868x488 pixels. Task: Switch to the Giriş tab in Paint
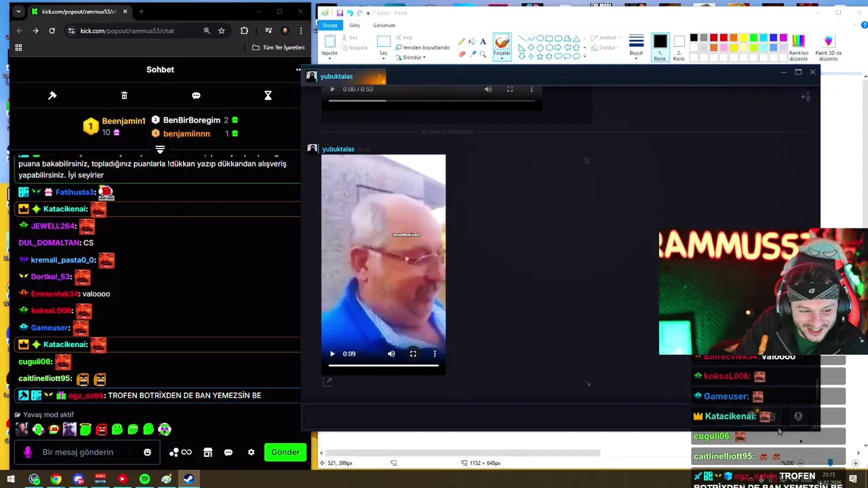pyautogui.click(x=355, y=25)
